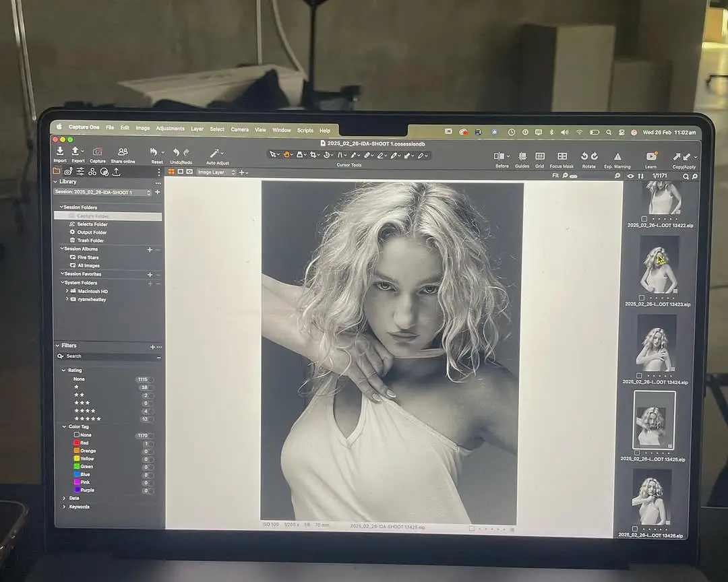Click the Redo arrow icon
The image size is (728, 582).
186,152
